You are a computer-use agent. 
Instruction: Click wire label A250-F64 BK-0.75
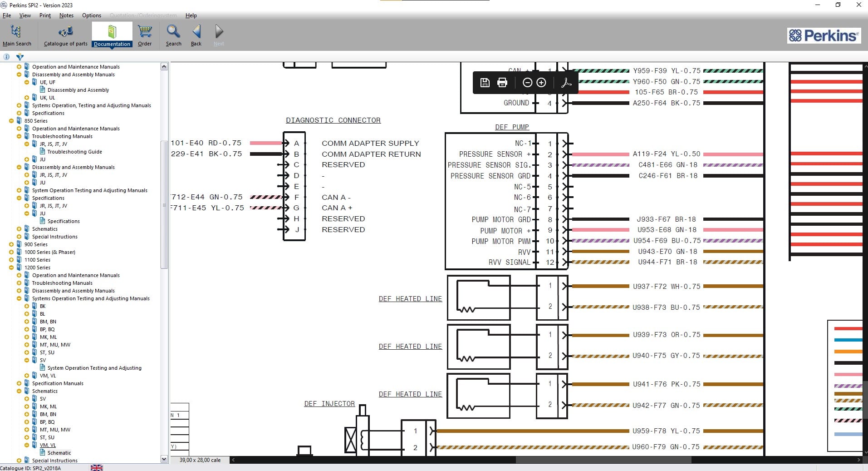[667, 103]
